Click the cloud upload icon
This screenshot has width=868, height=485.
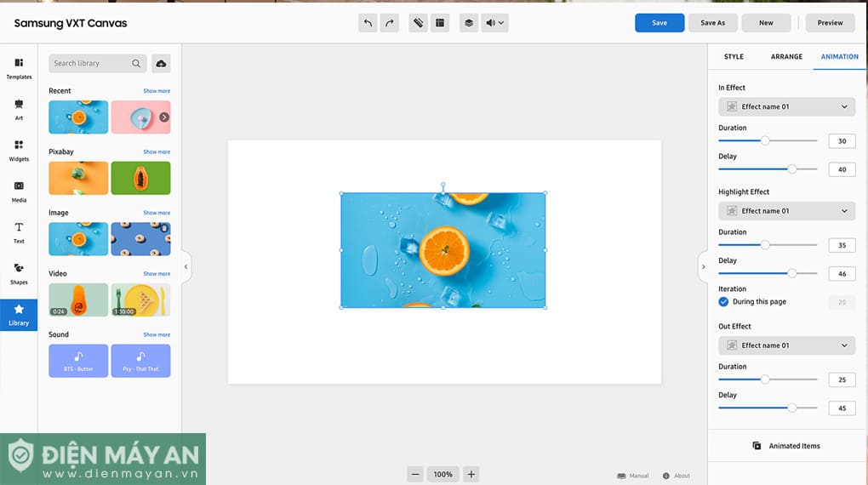pyautogui.click(x=161, y=64)
